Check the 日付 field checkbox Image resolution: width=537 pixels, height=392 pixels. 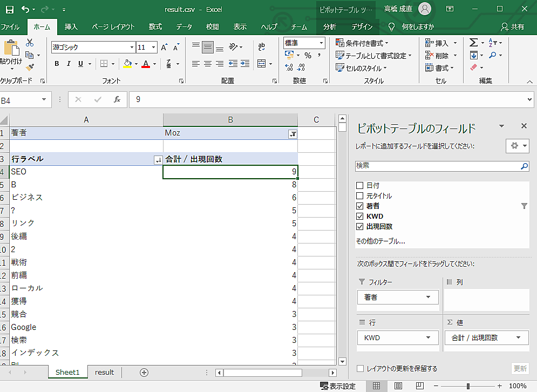pyautogui.click(x=360, y=186)
